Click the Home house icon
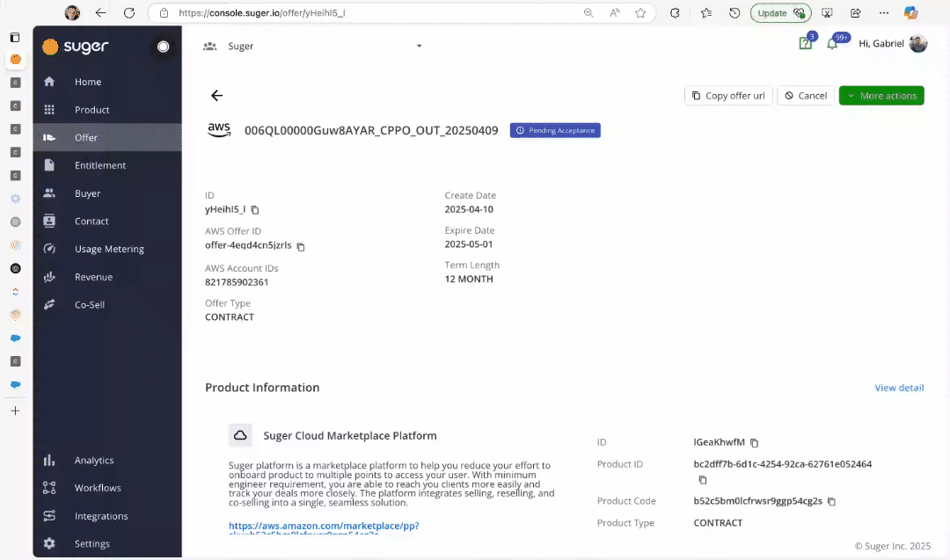This screenshot has height=560, width=950. click(49, 82)
